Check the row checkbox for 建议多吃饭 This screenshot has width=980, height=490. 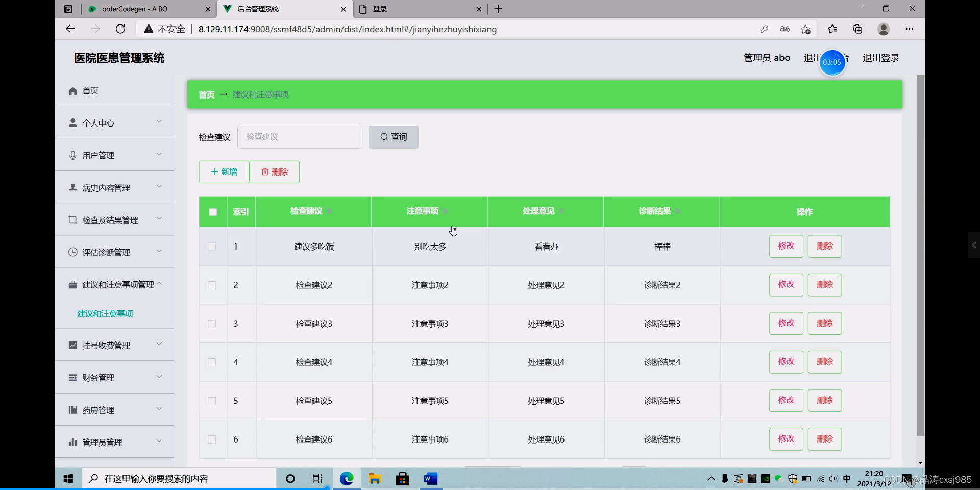click(212, 247)
